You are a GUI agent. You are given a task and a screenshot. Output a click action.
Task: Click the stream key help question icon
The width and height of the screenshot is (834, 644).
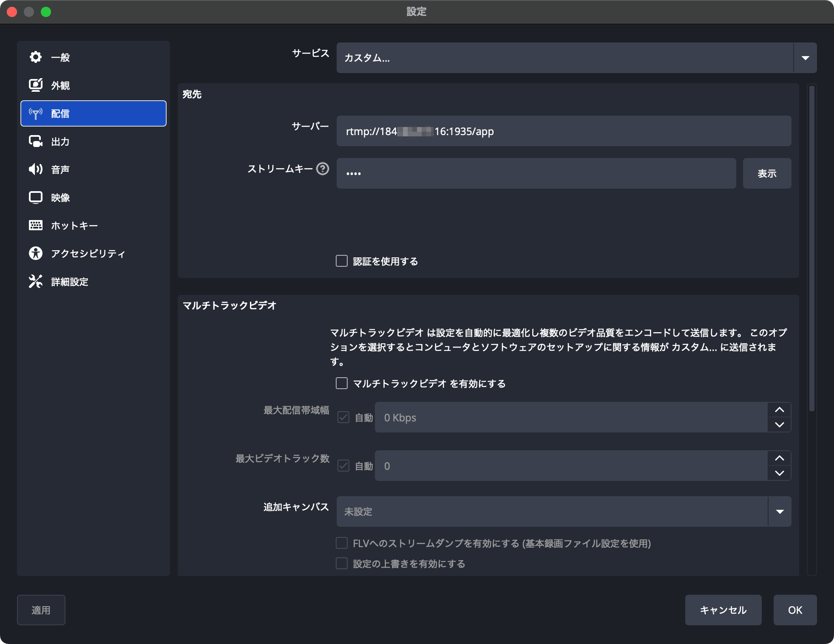coord(323,169)
